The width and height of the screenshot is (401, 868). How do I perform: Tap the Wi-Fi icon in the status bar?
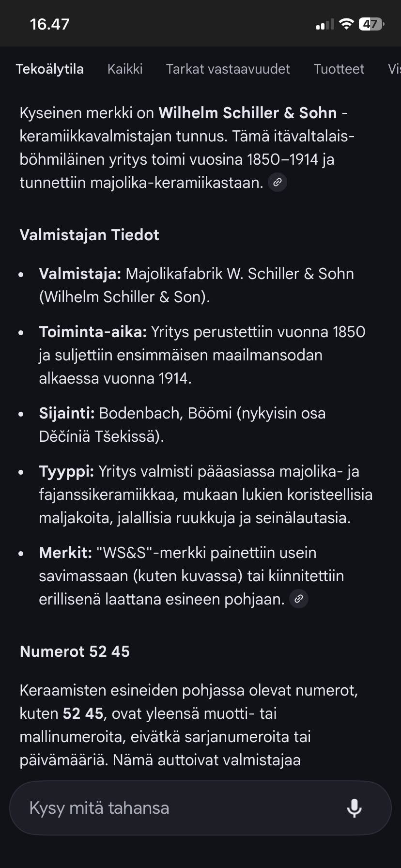[347, 23]
